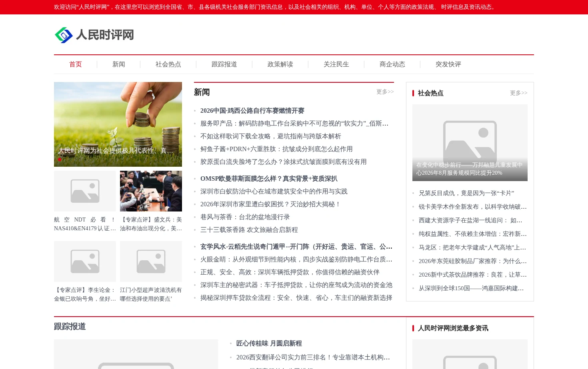Open the 匠心传桂味 月圆启新程 headline
Screen dimensions: 588x369
269,343
